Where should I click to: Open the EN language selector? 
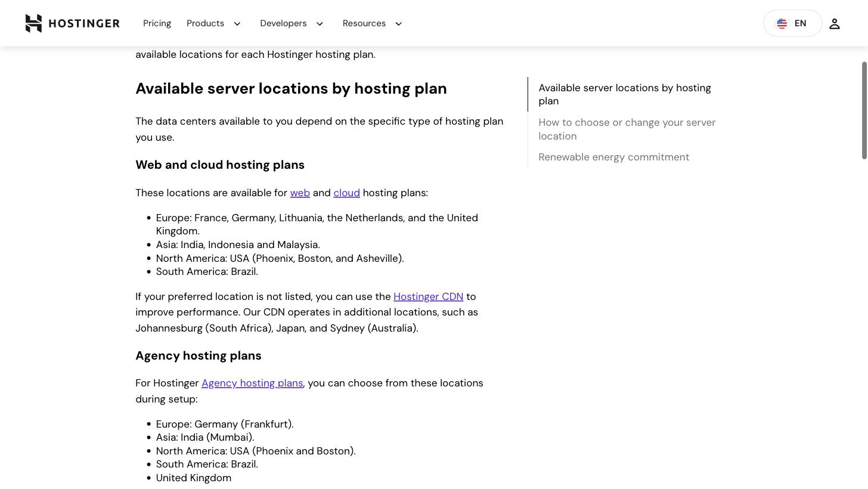pos(792,23)
